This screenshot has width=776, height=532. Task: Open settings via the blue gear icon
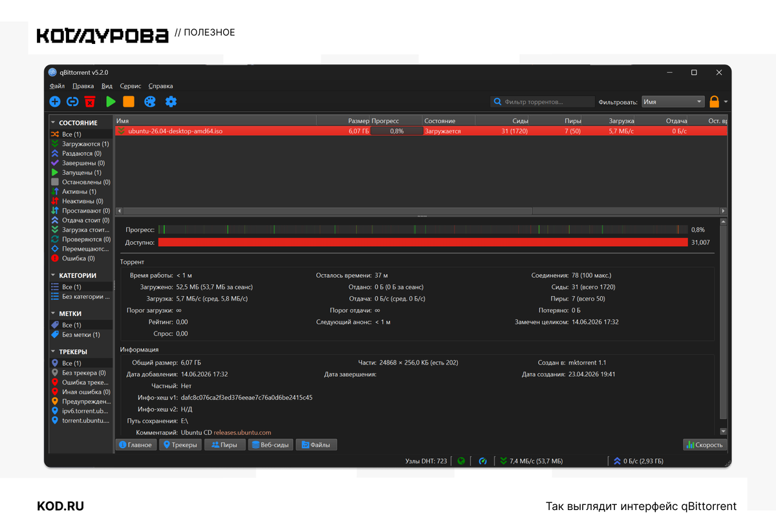(171, 101)
